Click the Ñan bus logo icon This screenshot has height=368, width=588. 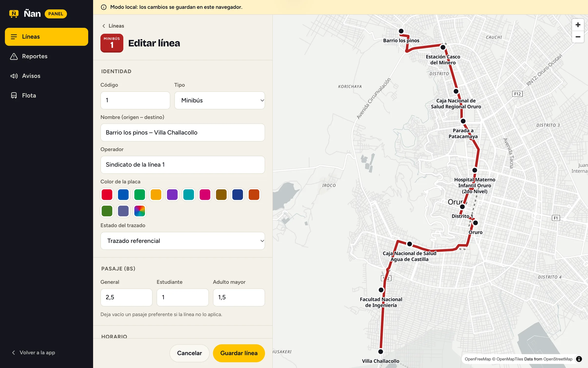(x=14, y=14)
